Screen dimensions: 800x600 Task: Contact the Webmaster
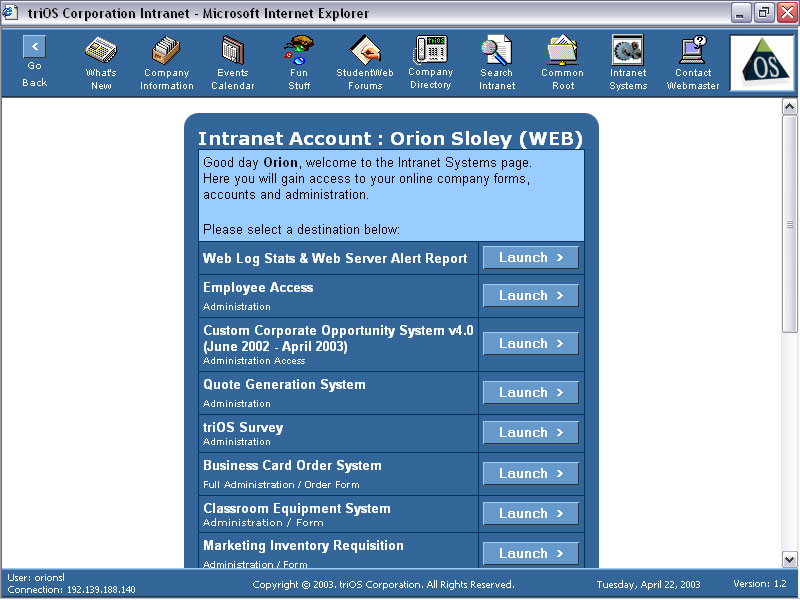pyautogui.click(x=692, y=62)
